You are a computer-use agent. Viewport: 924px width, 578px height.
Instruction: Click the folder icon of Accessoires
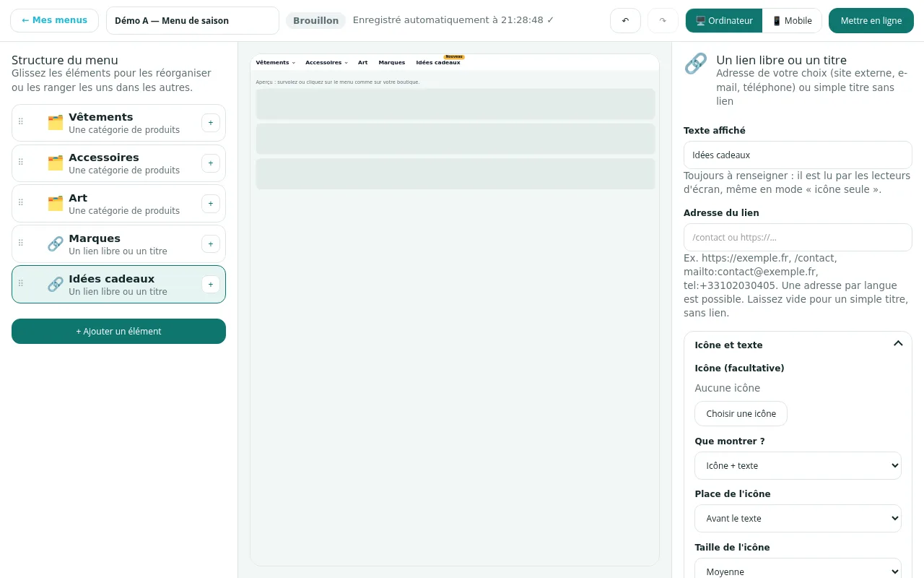click(56, 163)
